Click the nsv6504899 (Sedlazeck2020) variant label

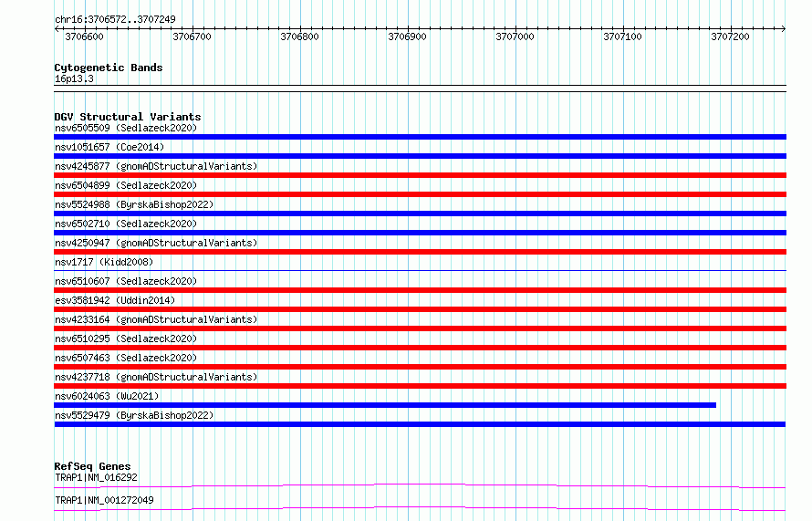coord(126,185)
